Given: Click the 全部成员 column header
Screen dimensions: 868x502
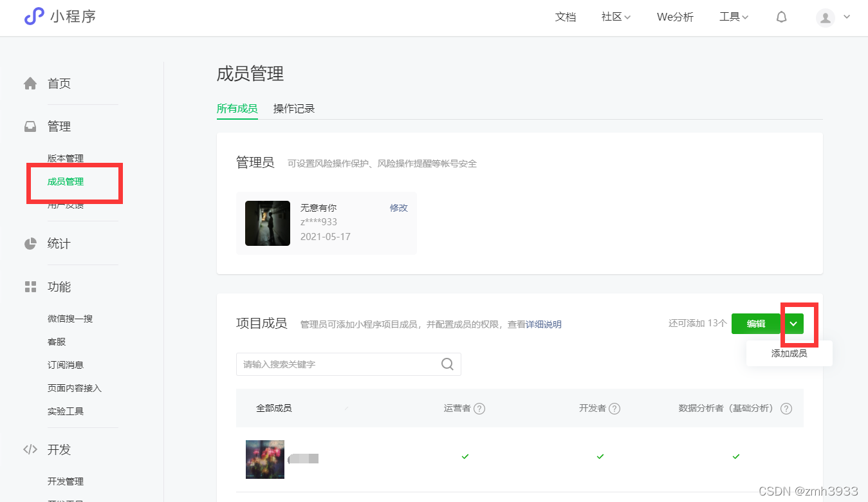Looking at the screenshot, I should click(x=274, y=408).
